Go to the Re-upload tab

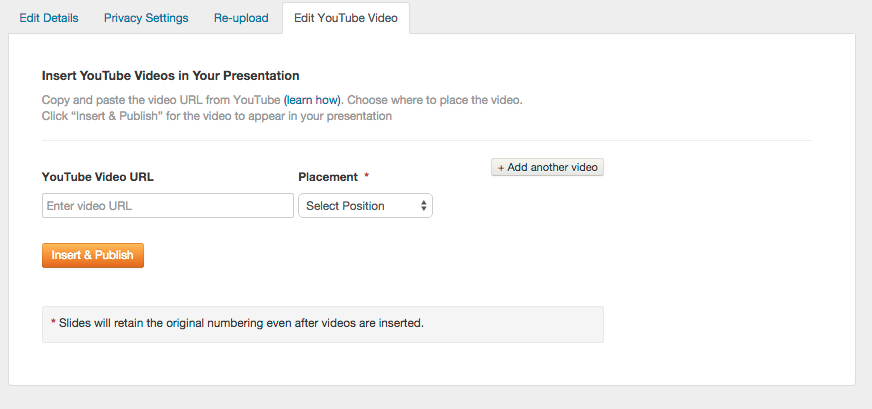[x=241, y=18]
